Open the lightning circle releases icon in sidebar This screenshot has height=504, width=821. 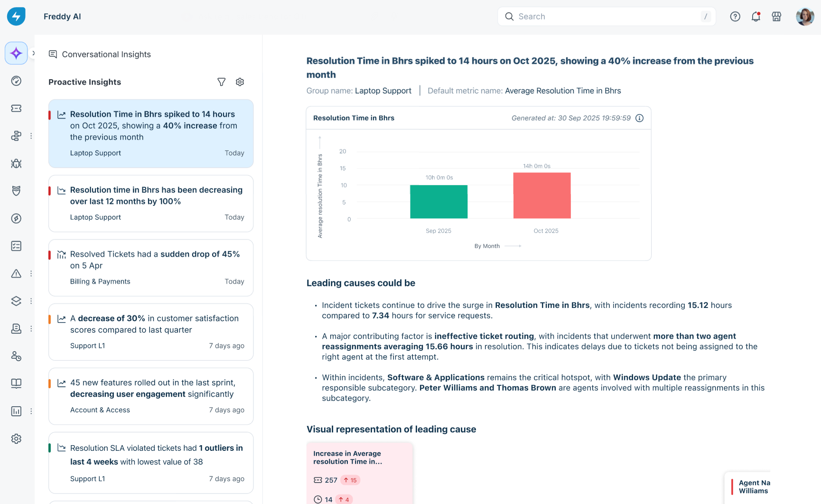(x=16, y=218)
